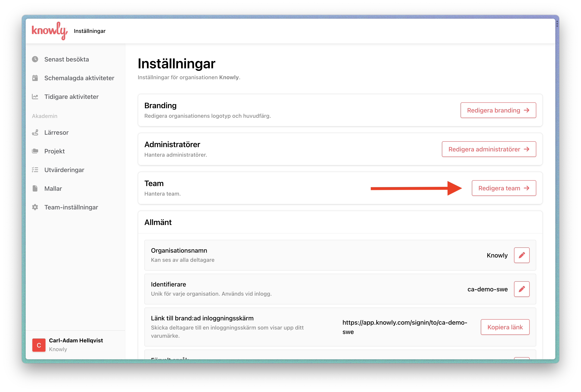Edit Identifierare with the pencil icon
This screenshot has height=392, width=581.
pos(521,289)
